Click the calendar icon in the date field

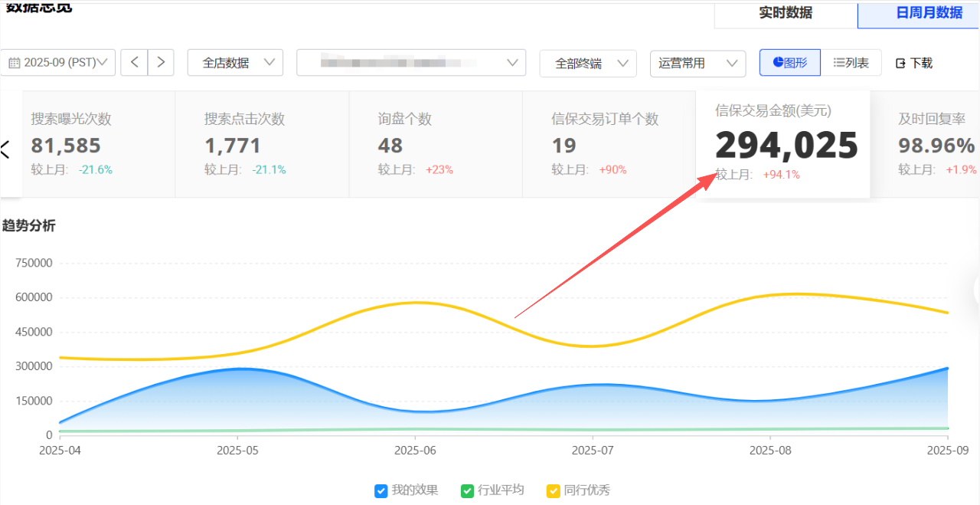point(14,63)
